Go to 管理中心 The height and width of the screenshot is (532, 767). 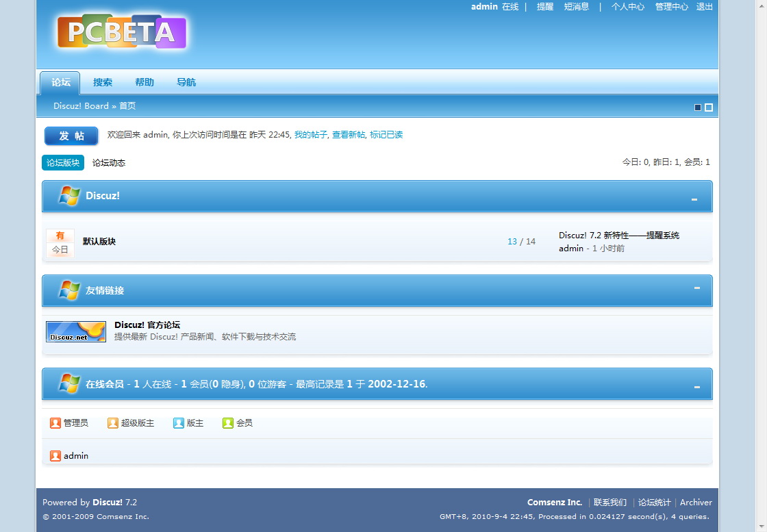click(672, 6)
